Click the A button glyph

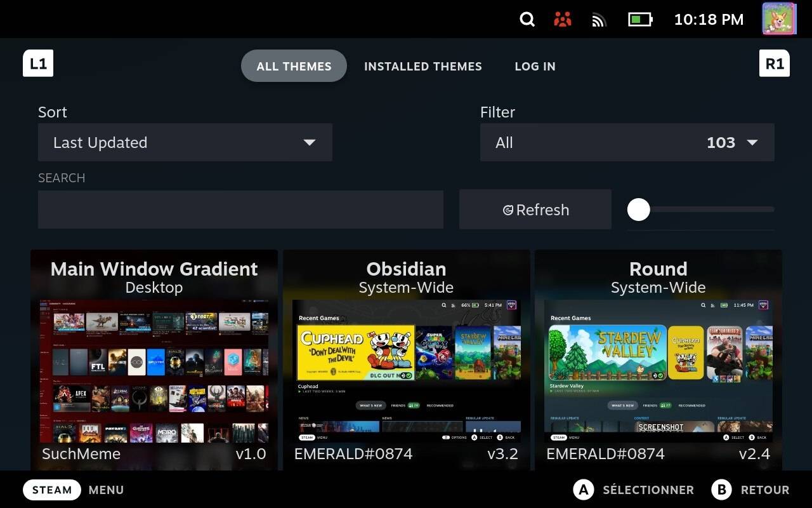(583, 490)
